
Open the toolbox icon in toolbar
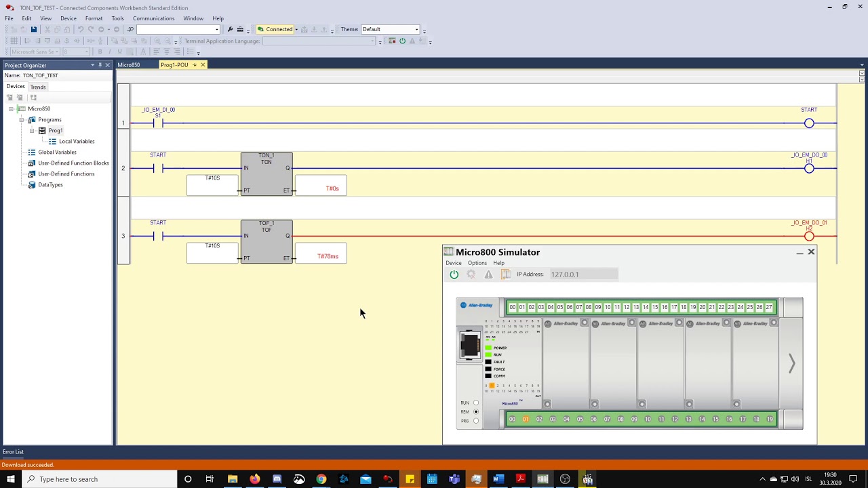pyautogui.click(x=240, y=29)
